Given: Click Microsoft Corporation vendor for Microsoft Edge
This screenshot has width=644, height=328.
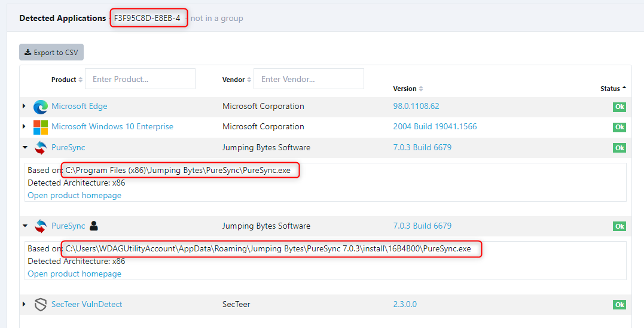Looking at the screenshot, I should 263,106.
